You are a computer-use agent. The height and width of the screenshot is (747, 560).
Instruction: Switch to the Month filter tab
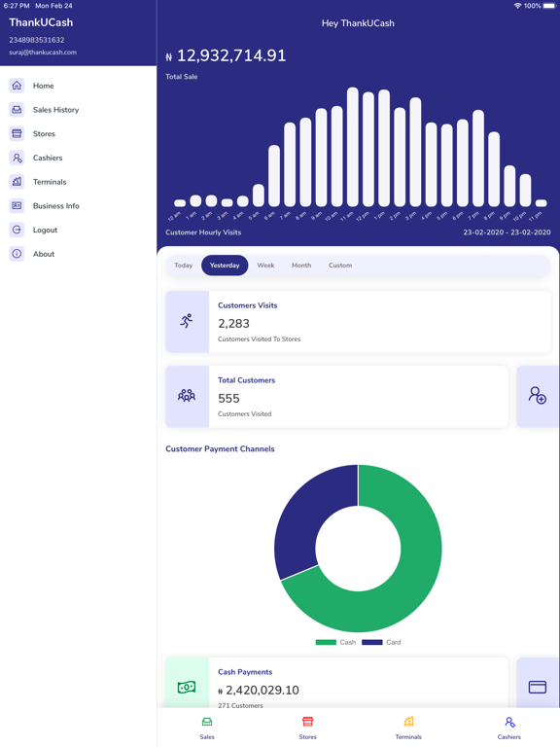click(301, 266)
